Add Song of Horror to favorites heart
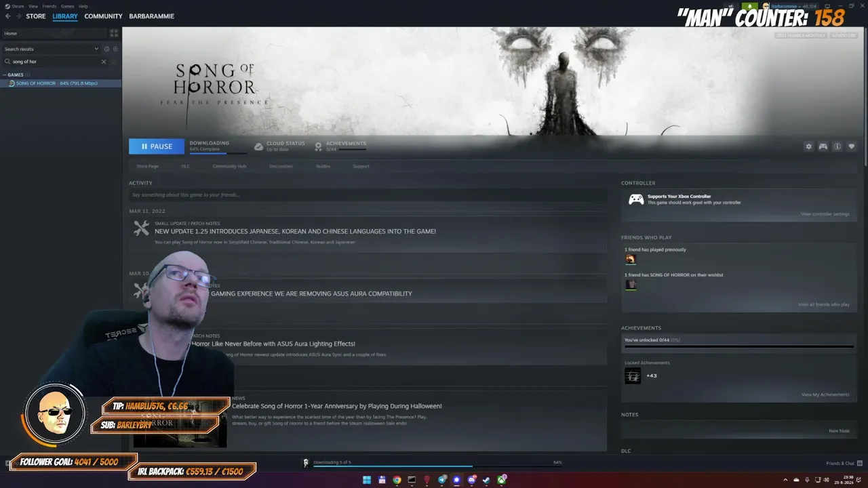The width and height of the screenshot is (868, 488). coord(852,146)
